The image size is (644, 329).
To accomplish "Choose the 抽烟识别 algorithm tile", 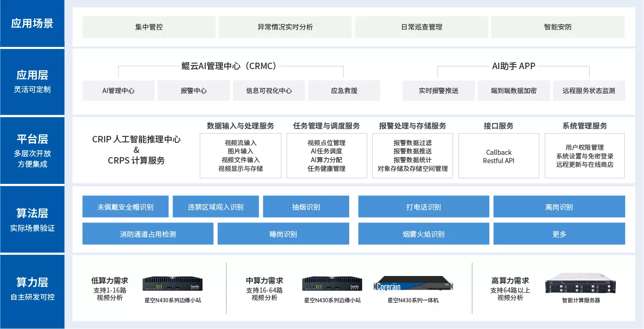I will (306, 207).
